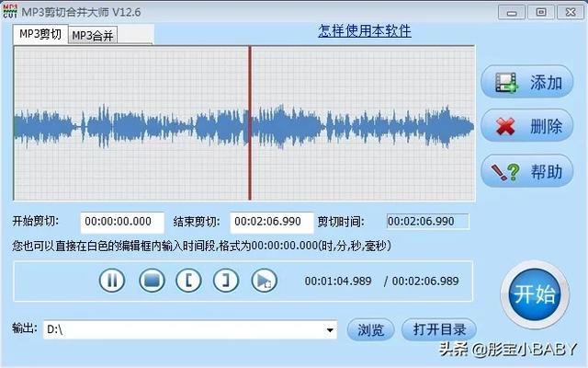The image size is (588, 368).
Task: Click the red X icon on the 删除 button
Action: click(505, 126)
